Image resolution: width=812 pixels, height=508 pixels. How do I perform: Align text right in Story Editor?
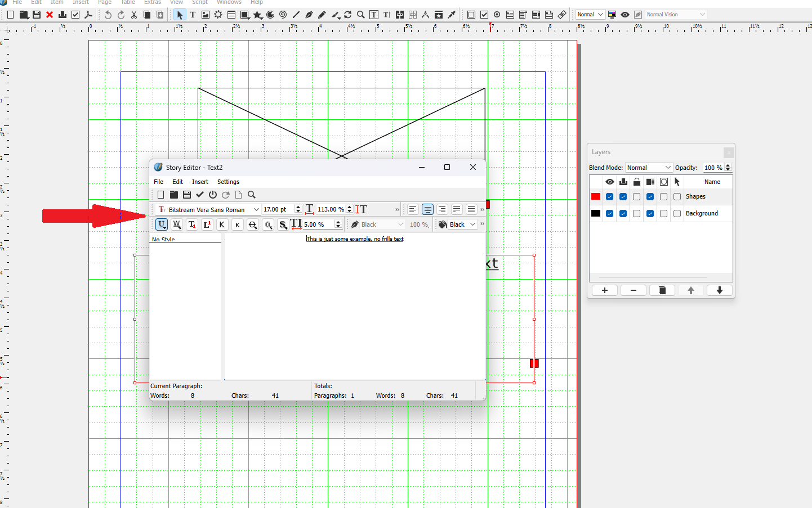[442, 209]
